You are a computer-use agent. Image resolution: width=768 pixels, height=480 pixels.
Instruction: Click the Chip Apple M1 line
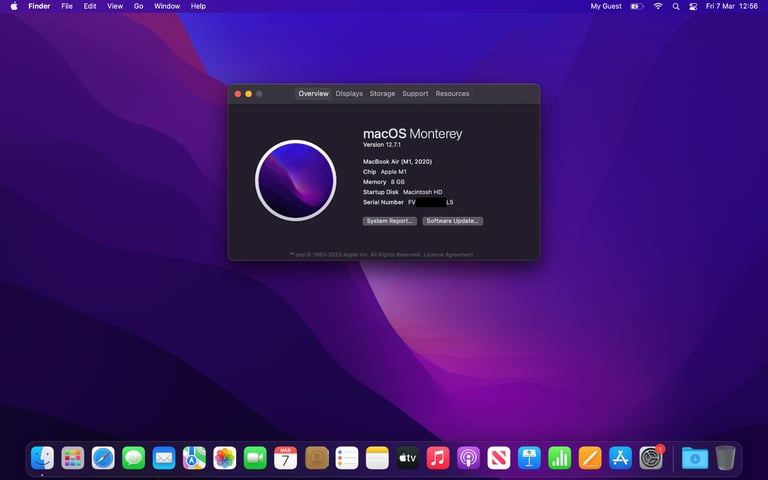coord(384,172)
